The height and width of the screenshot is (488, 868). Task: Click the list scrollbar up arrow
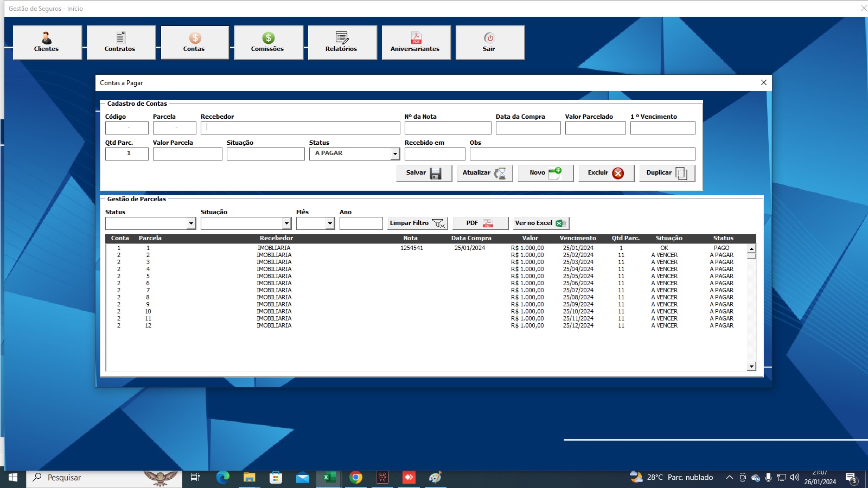[x=751, y=249]
